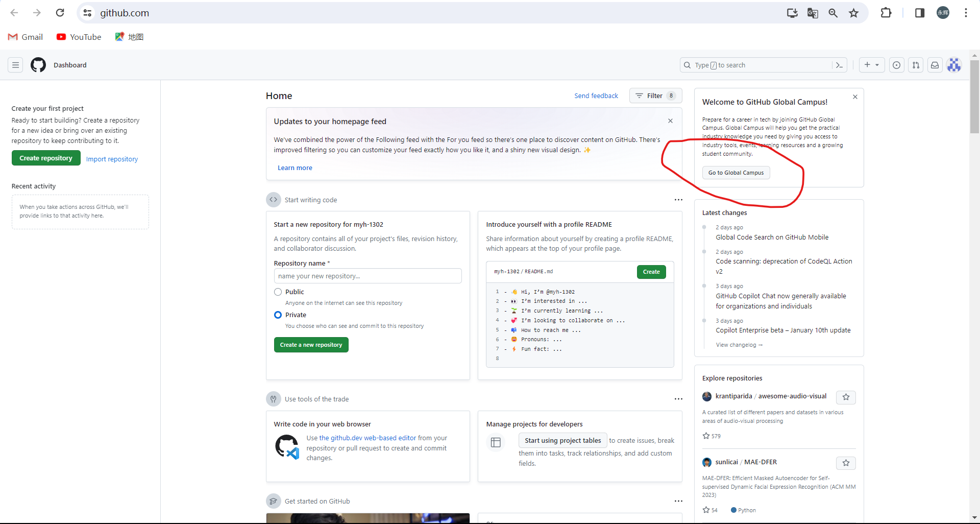This screenshot has height=524, width=980.
Task: Open Copilot Enterprise beta January 10th update
Action: point(783,330)
